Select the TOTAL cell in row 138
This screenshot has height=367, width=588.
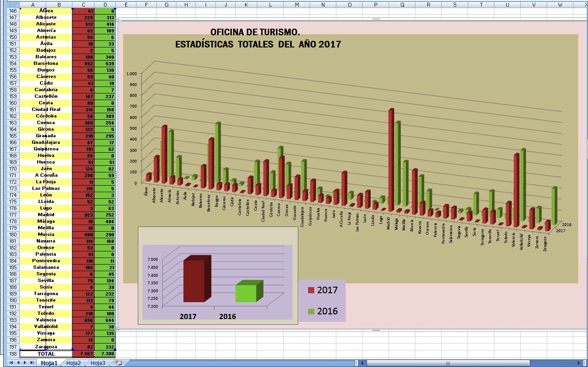pyautogui.click(x=46, y=354)
